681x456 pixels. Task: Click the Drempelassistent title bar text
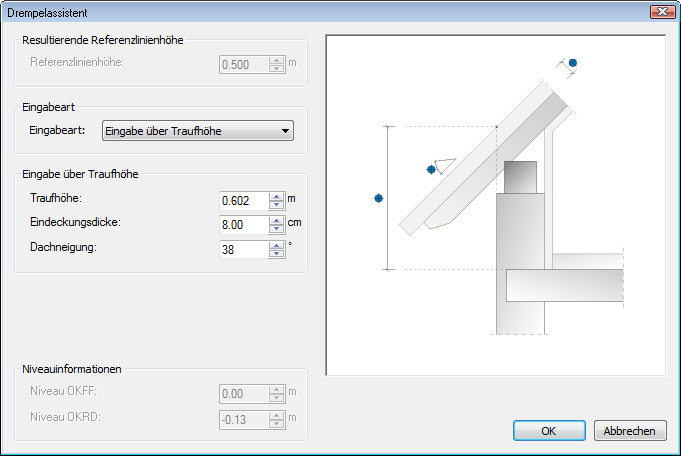click(x=47, y=13)
